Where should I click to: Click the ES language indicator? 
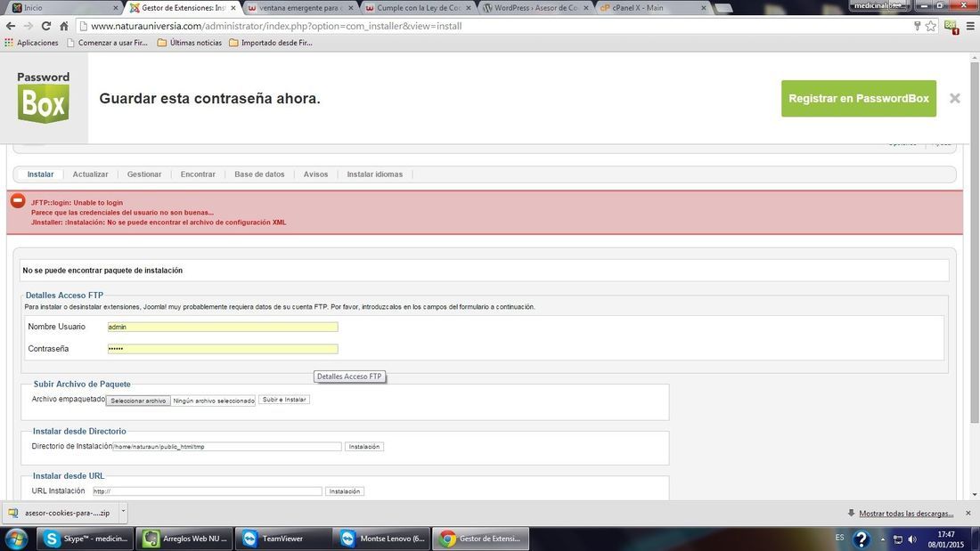tap(839, 538)
